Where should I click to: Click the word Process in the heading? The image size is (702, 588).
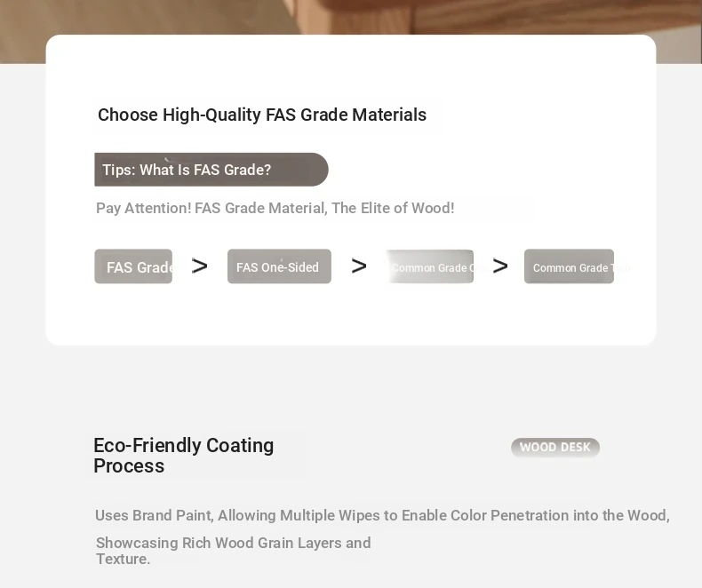129,466
